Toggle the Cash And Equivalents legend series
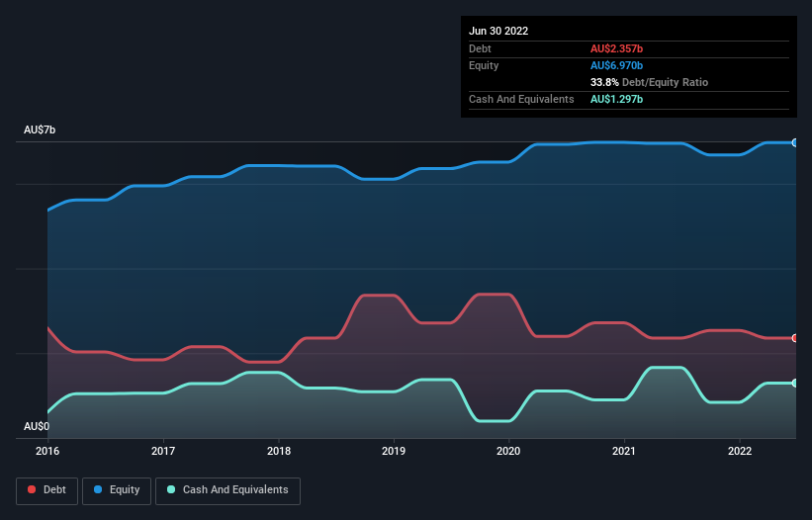 click(227, 490)
